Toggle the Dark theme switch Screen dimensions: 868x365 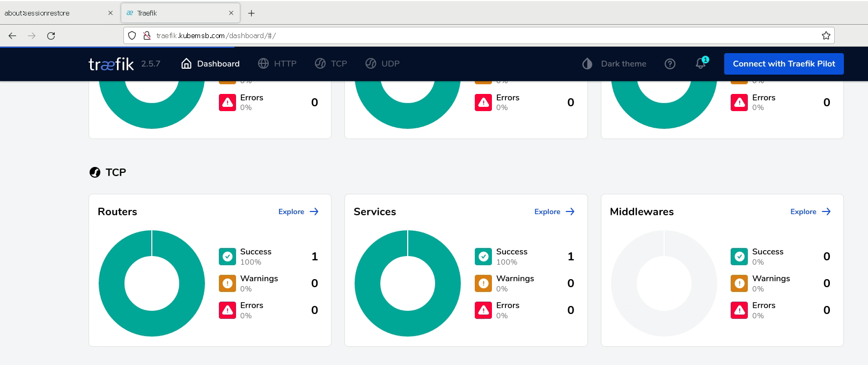614,64
